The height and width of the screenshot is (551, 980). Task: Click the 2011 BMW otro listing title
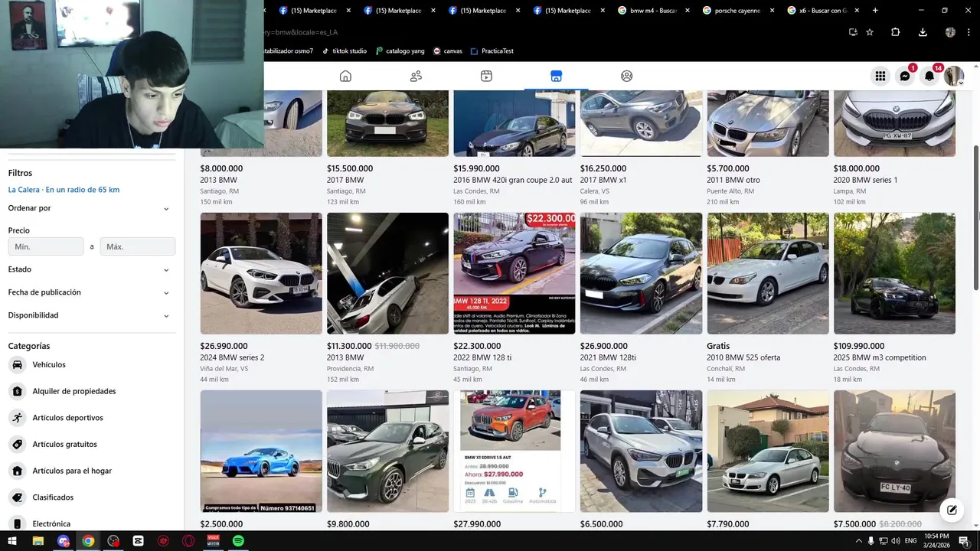[x=733, y=180]
